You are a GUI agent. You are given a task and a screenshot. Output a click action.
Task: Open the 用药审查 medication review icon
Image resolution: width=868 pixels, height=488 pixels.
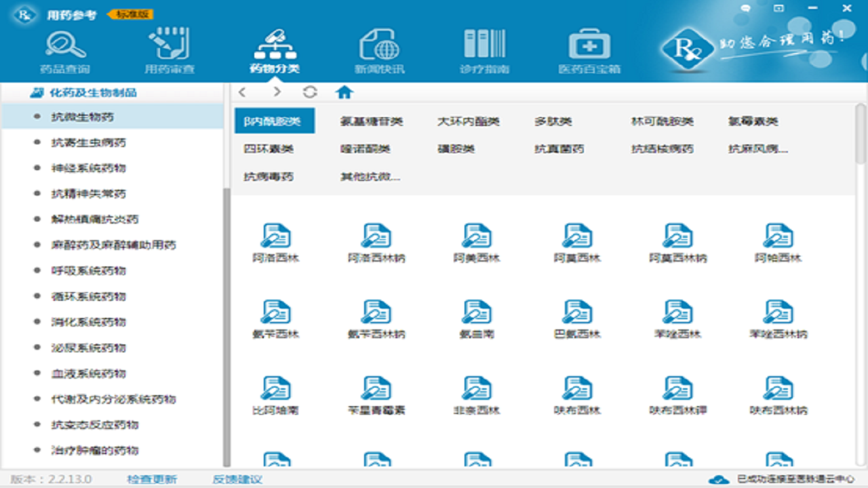coord(169,49)
